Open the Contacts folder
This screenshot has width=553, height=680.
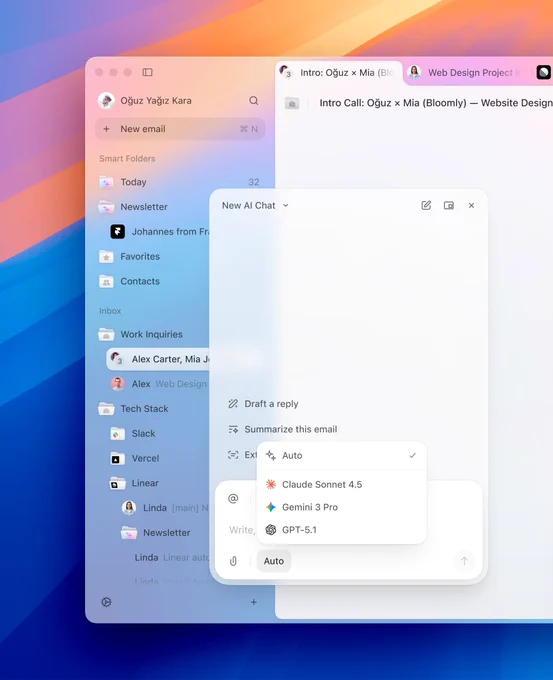coord(153,281)
